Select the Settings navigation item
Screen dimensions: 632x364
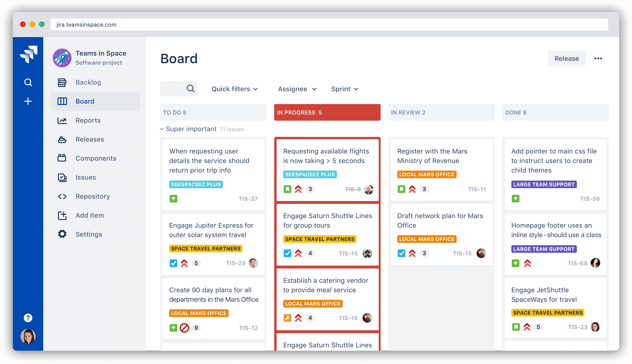point(89,234)
